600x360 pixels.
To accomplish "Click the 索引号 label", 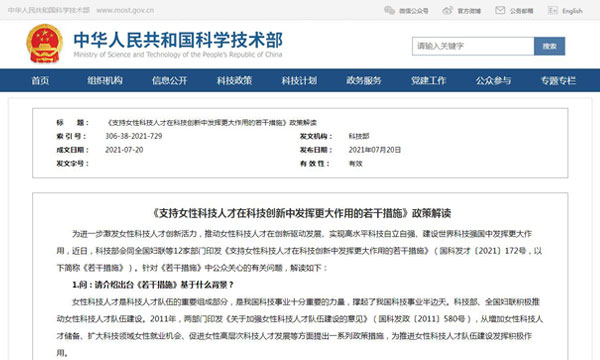I will (71, 136).
